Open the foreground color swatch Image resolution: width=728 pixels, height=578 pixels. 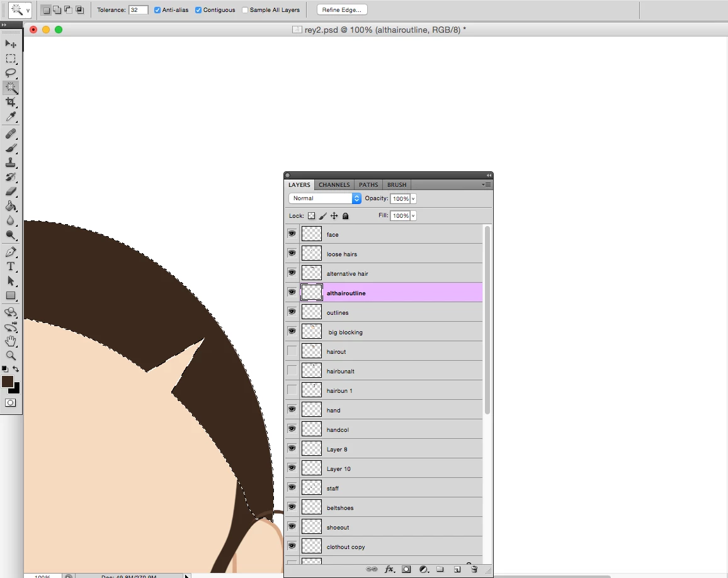tap(8, 382)
